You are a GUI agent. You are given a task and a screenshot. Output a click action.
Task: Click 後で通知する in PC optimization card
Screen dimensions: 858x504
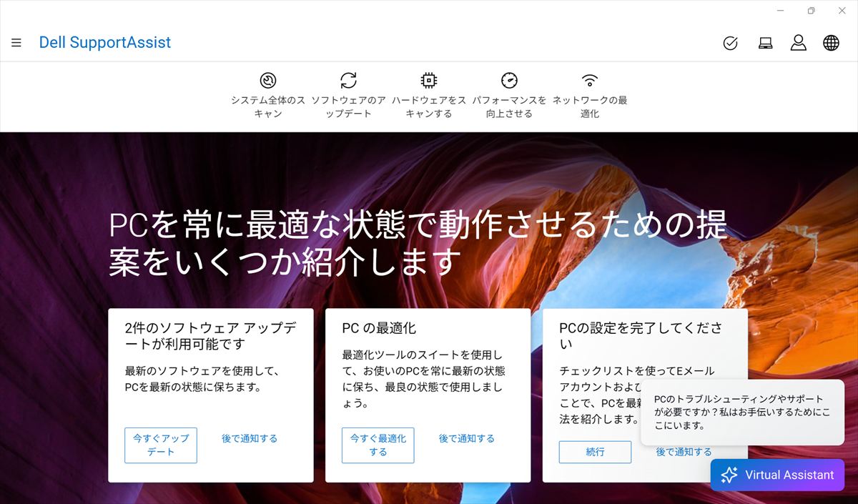[x=466, y=438]
